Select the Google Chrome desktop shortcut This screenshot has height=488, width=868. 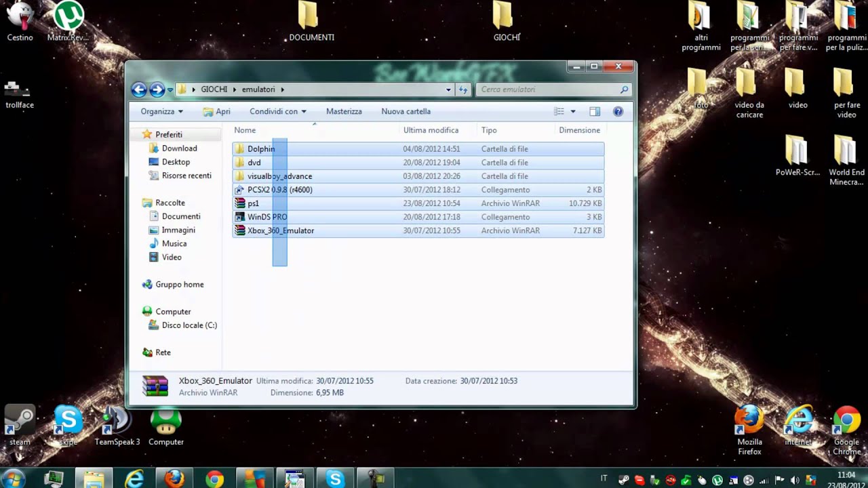(x=847, y=430)
